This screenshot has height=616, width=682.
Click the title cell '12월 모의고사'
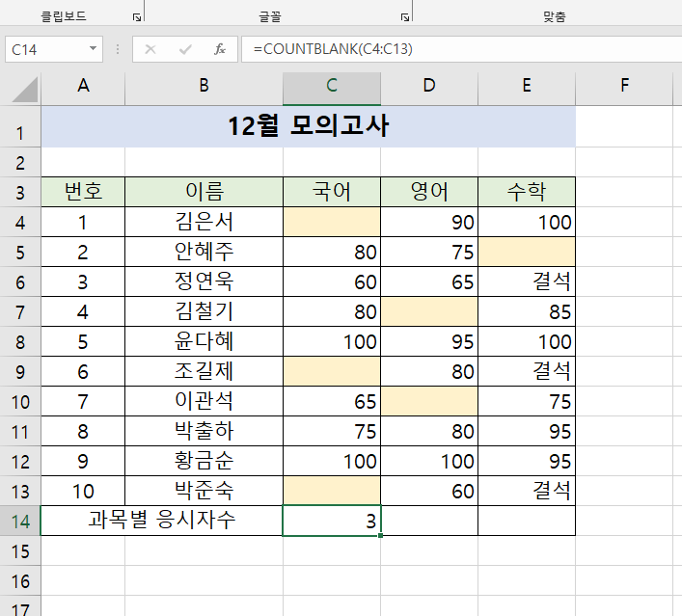pyautogui.click(x=309, y=126)
